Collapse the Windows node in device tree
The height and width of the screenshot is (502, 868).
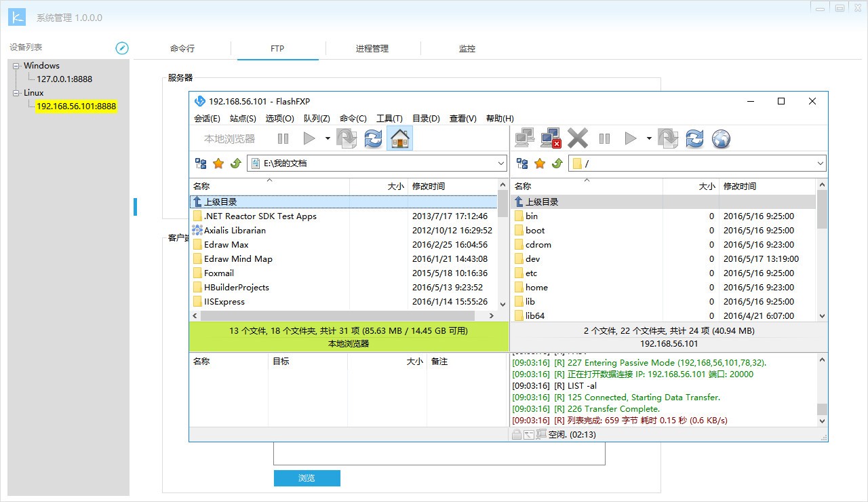pyautogui.click(x=16, y=66)
